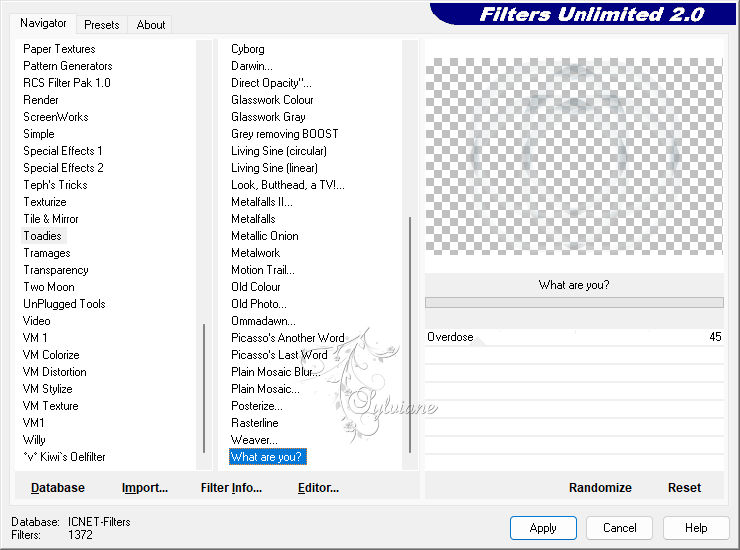Select Special Effects 1
This screenshot has width=740, height=550.
click(x=63, y=151)
